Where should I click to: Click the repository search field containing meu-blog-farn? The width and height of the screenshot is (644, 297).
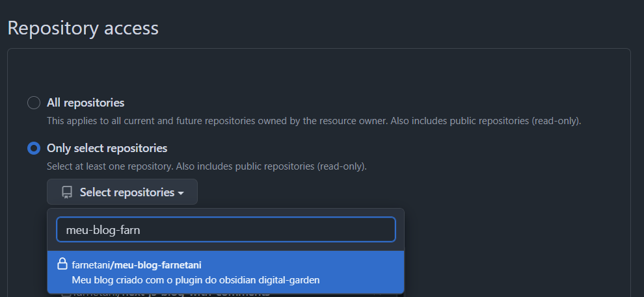[226, 229]
